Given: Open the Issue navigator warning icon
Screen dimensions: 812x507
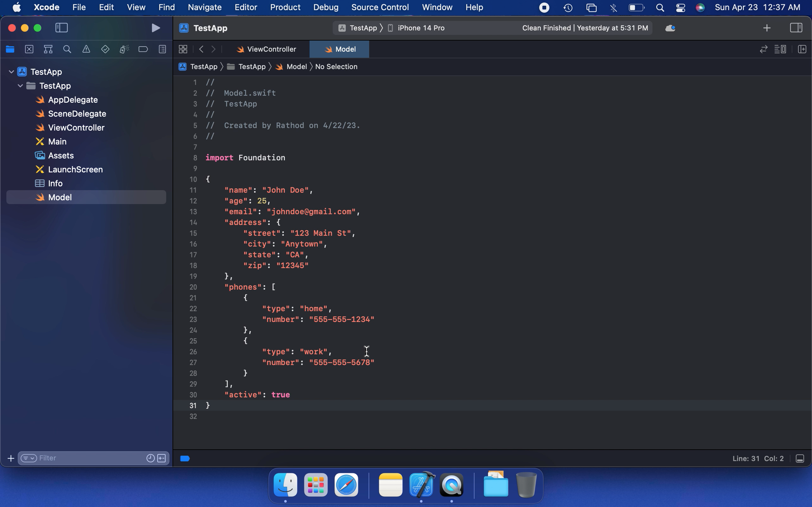Looking at the screenshot, I should (86, 49).
